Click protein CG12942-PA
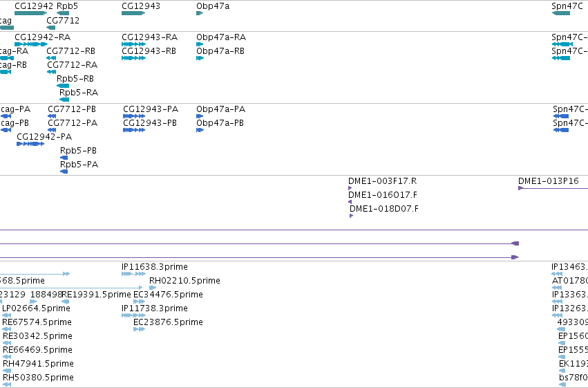Image resolution: width=588 pixels, height=388 pixels. (44, 137)
